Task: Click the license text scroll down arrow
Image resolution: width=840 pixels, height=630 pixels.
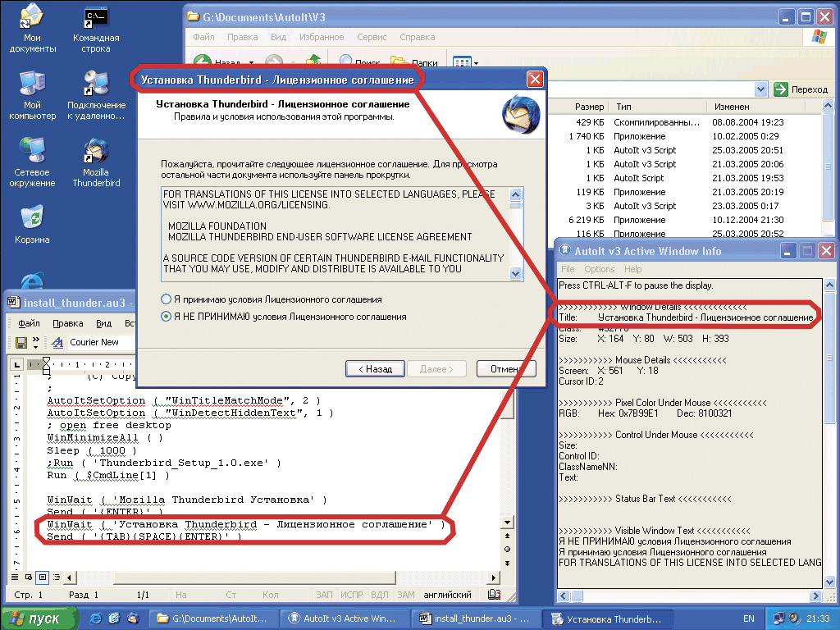Action: coord(515,273)
